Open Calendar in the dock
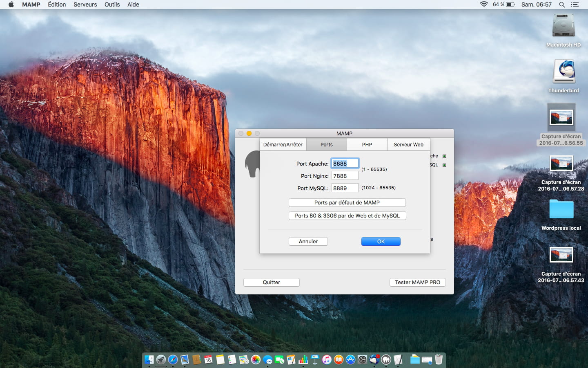 [x=208, y=359]
